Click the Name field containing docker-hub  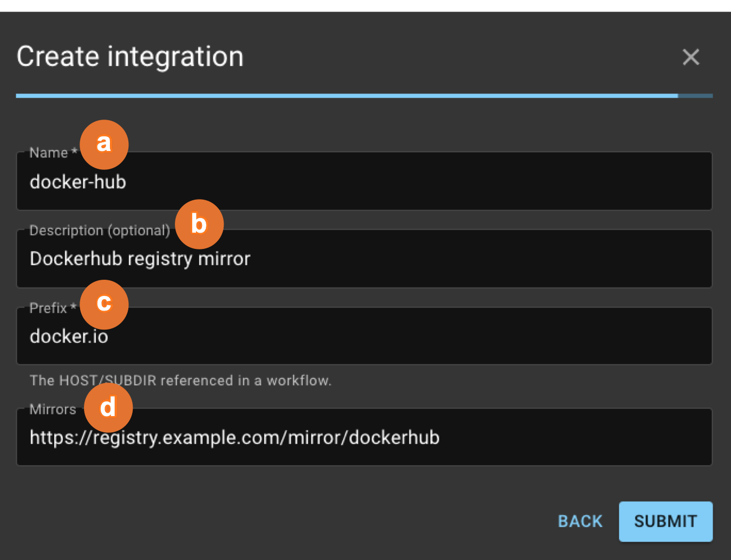pyautogui.click(x=364, y=181)
